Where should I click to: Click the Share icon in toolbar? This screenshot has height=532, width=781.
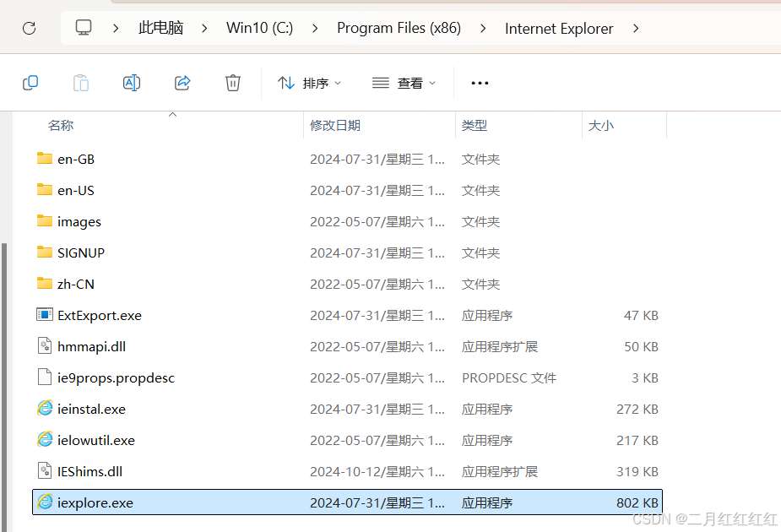(x=182, y=83)
